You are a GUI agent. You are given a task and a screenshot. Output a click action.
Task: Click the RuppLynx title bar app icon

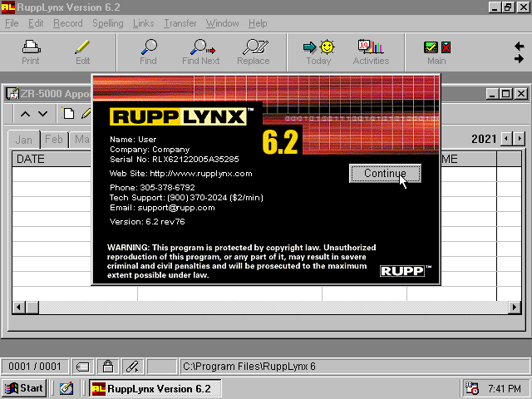click(8, 7)
